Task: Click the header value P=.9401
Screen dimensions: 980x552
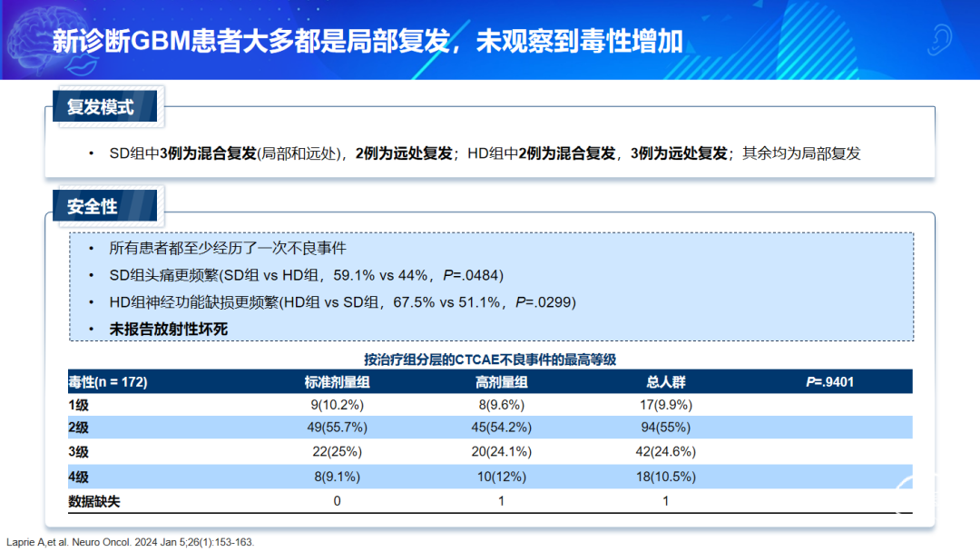Action: [x=830, y=382]
